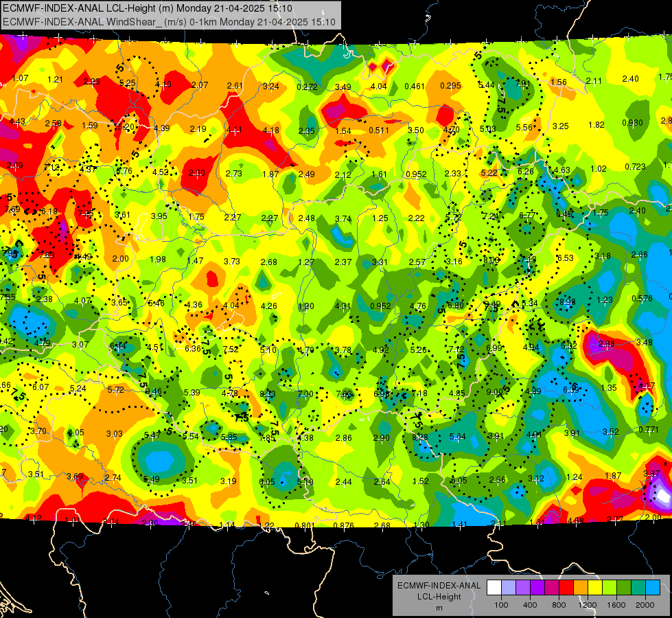Click the wind shear value 1.02
The height and width of the screenshot is (618, 672).
click(x=599, y=168)
